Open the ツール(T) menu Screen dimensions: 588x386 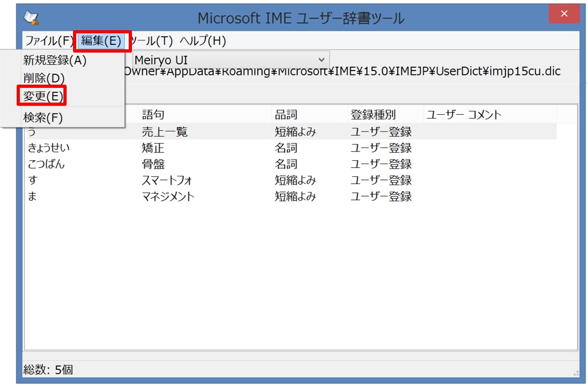click(152, 40)
